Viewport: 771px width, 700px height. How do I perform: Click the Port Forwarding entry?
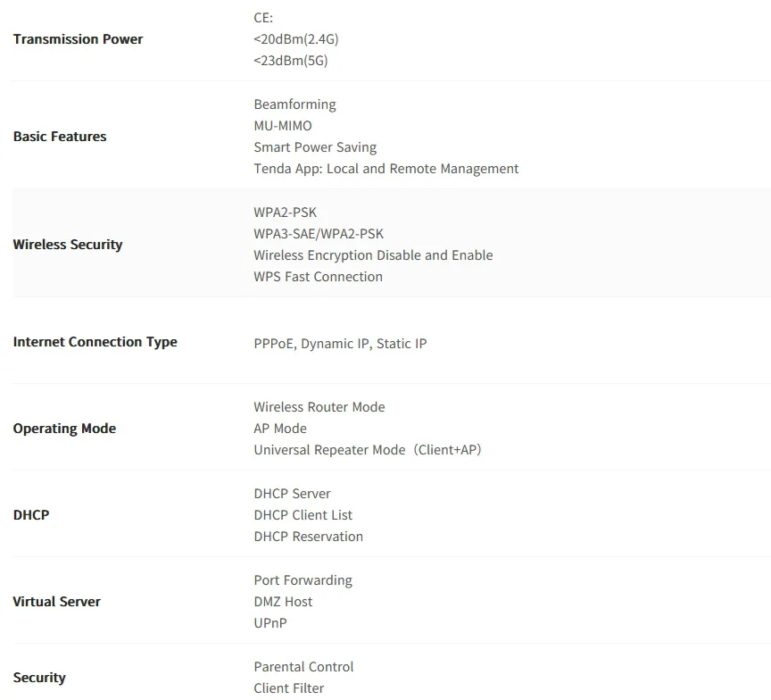tap(303, 580)
